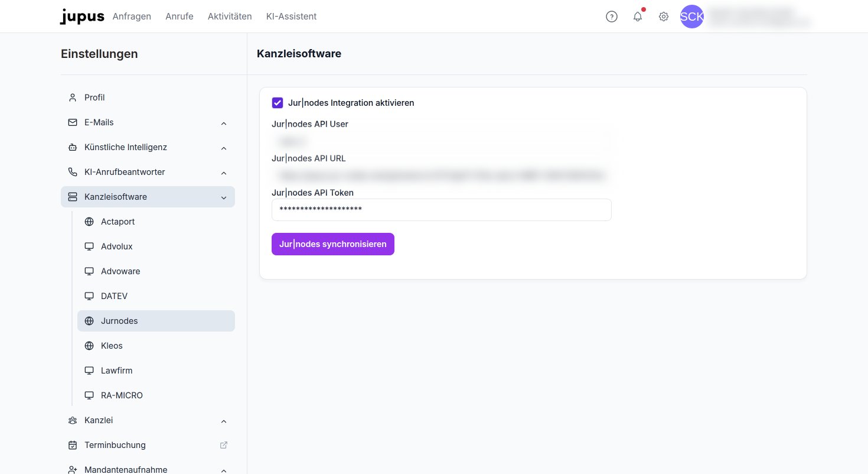The height and width of the screenshot is (474, 868).
Task: Click Jur|nodes synchronisieren button
Action: click(333, 244)
